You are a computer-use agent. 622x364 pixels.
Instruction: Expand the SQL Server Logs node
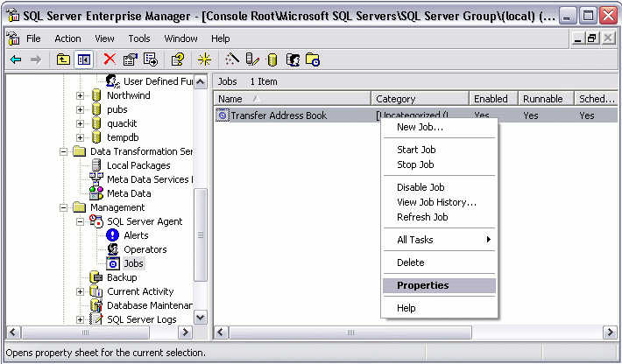point(81,319)
